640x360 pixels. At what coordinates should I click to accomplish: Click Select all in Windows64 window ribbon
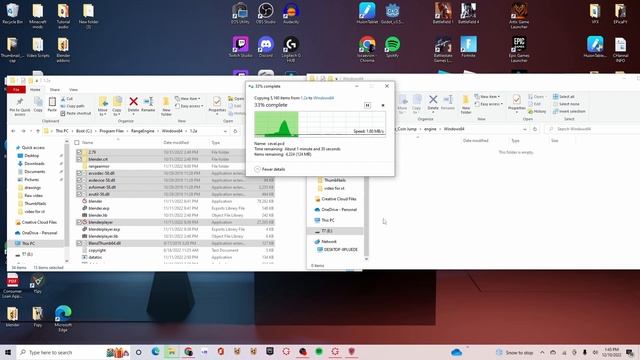pos(564,97)
